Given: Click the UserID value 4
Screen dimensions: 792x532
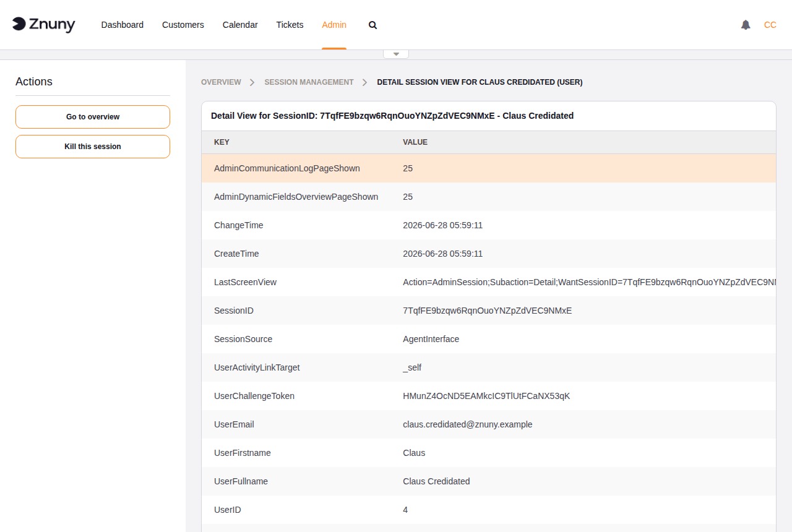Looking at the screenshot, I should click(405, 510).
